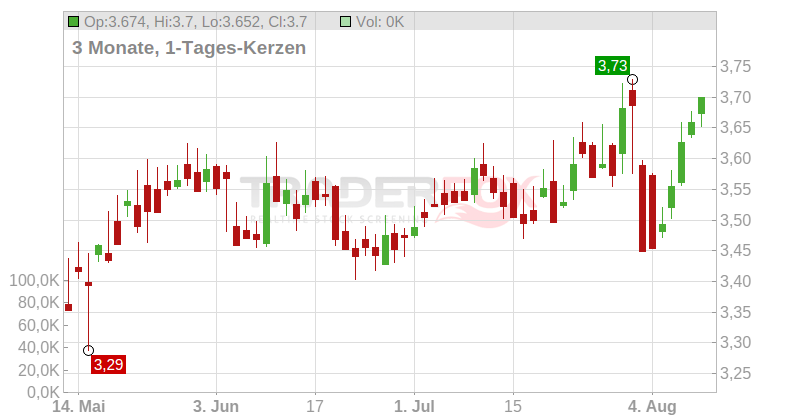Select the 3,29 low price label
Image resolution: width=800 pixels, height=420 pixels.
point(108,364)
